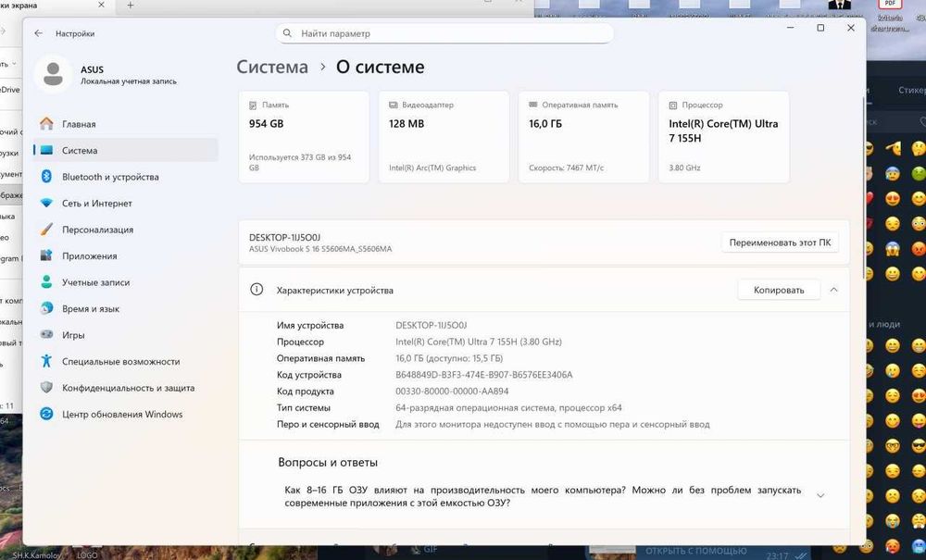
Task: Click the Время и язык globe icon
Action: (46, 308)
